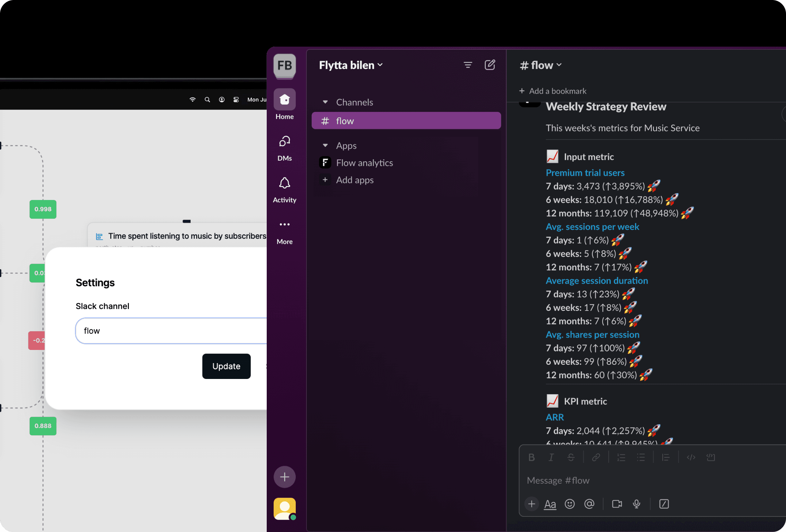
Task: Toggle italic formatting in the composer
Action: (551, 457)
